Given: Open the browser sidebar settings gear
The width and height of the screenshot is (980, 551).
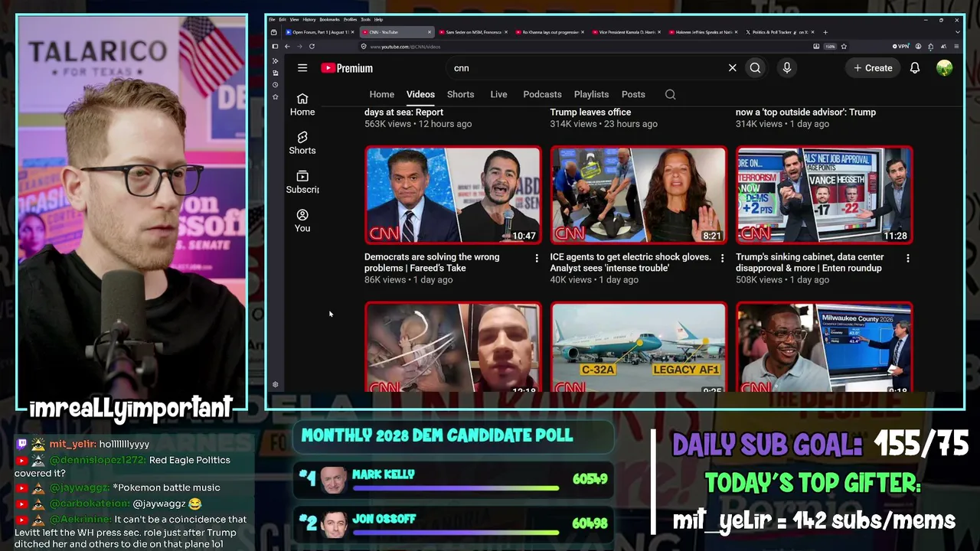Looking at the screenshot, I should (276, 385).
